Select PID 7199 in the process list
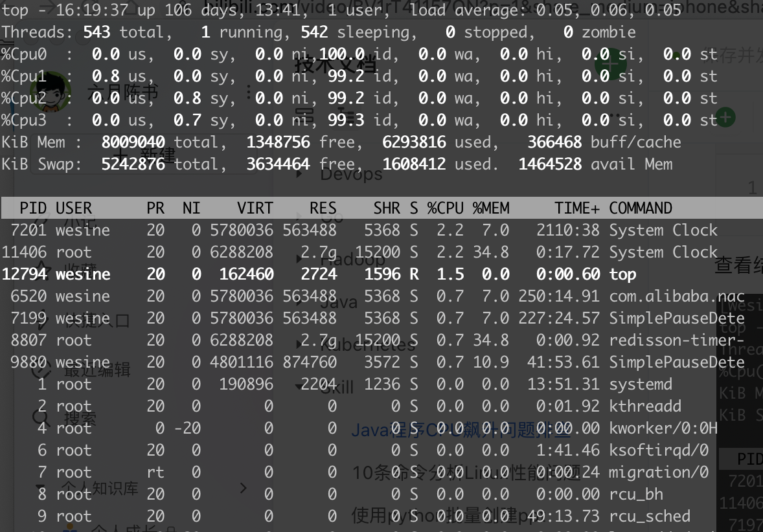This screenshot has height=532, width=763. (x=28, y=318)
